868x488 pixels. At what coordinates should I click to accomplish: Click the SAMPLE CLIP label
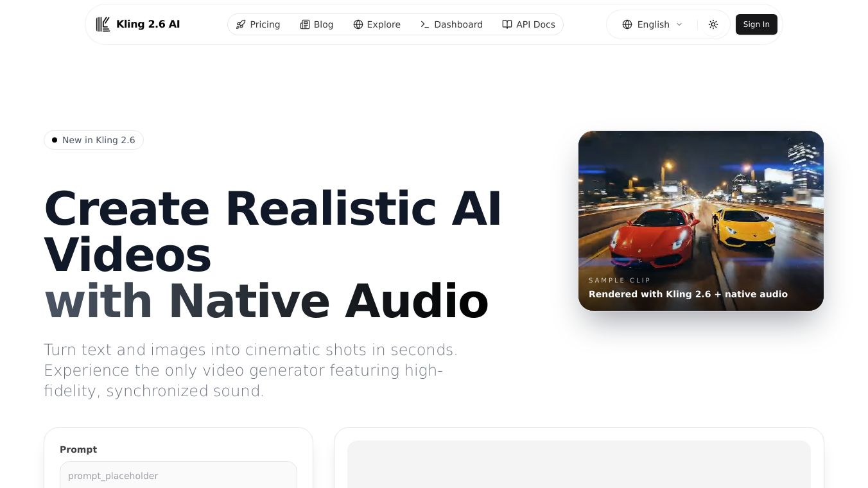620,280
